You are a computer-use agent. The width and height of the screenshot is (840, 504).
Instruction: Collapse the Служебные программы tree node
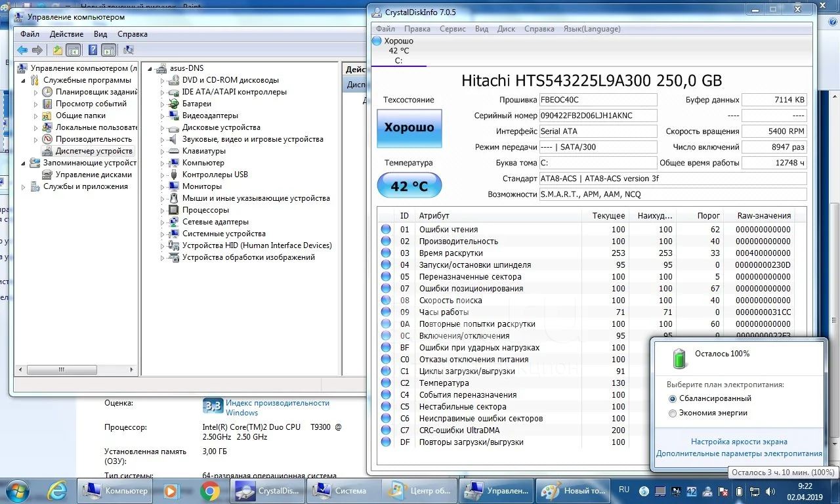tap(24, 80)
